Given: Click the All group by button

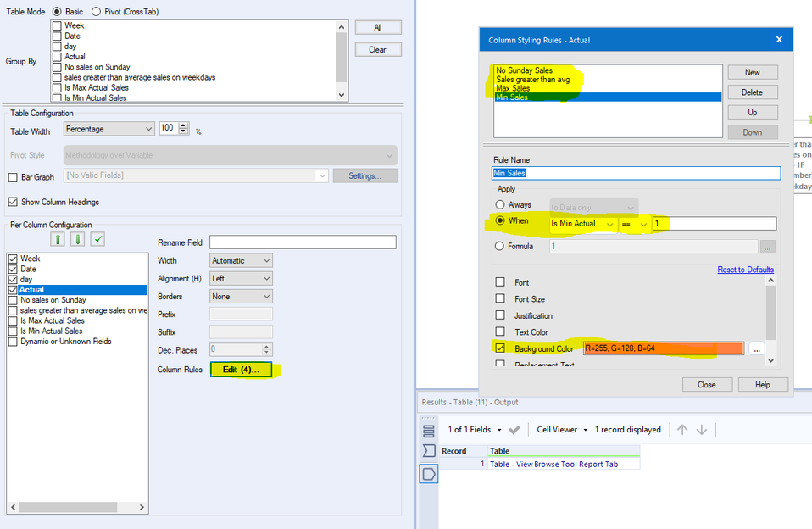Looking at the screenshot, I should click(x=378, y=27).
